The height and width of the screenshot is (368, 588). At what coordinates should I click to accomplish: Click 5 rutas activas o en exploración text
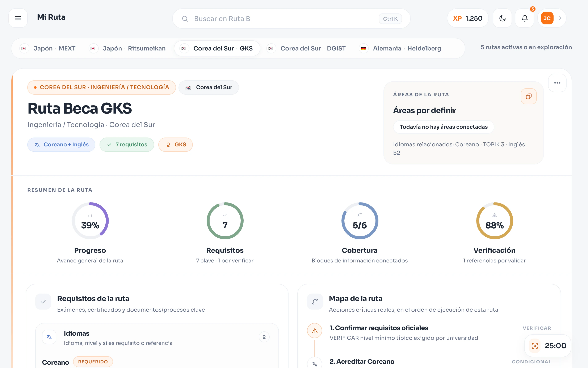coord(526,47)
